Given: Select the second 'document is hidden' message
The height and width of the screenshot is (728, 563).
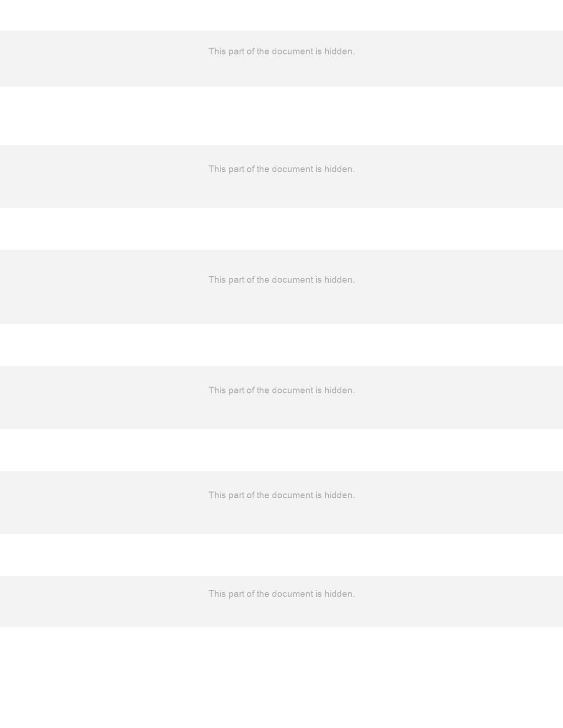Looking at the screenshot, I should 281,169.
